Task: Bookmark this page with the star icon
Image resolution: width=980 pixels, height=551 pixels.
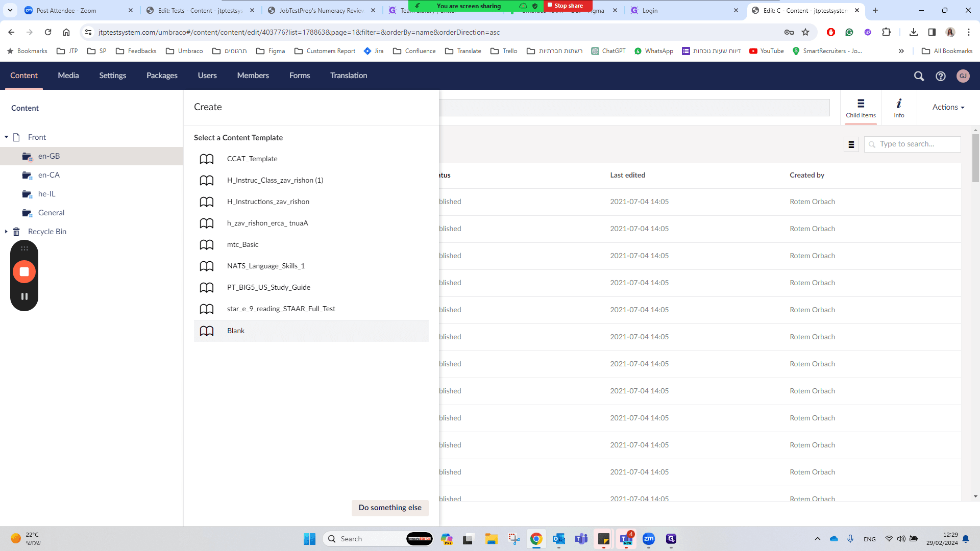Action: 805,32
